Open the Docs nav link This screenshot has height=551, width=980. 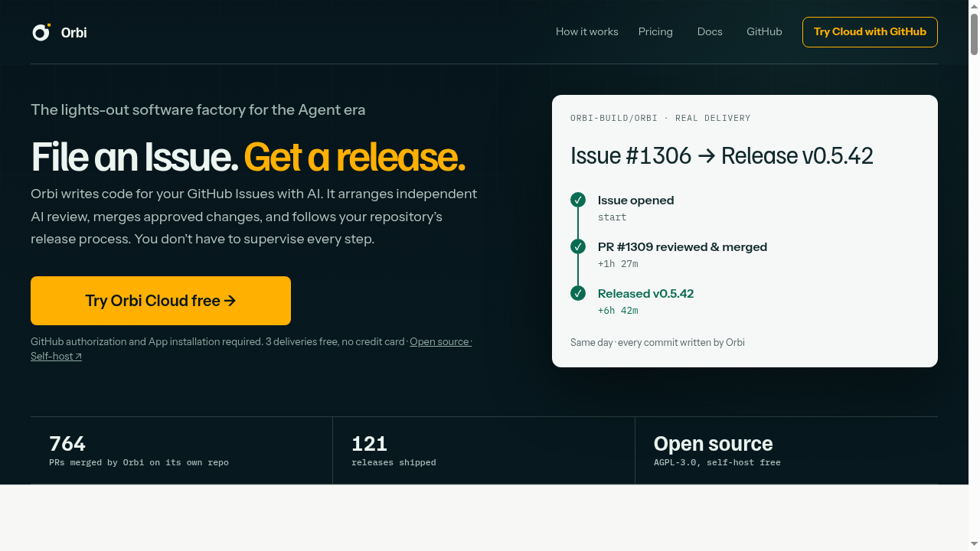(710, 31)
